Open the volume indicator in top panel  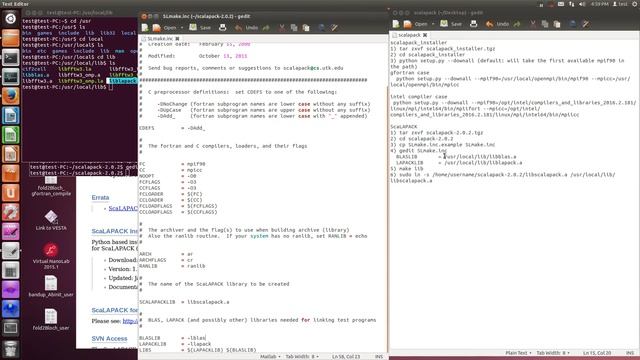click(x=582, y=4)
